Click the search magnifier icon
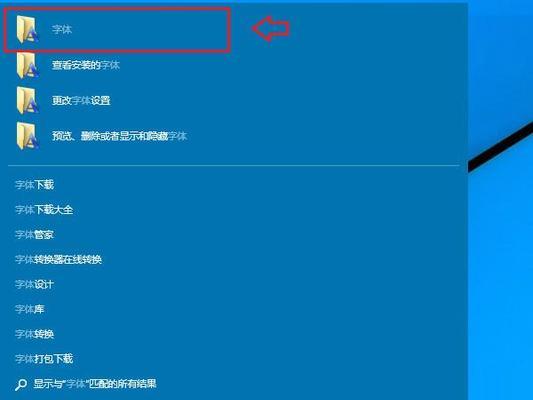The width and height of the screenshot is (533, 400). point(21,384)
